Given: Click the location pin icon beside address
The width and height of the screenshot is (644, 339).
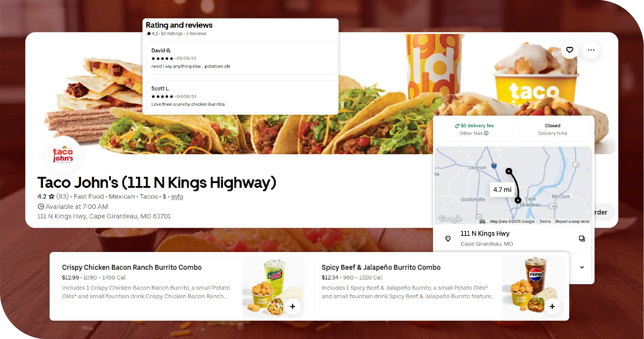Looking at the screenshot, I should coord(448,239).
